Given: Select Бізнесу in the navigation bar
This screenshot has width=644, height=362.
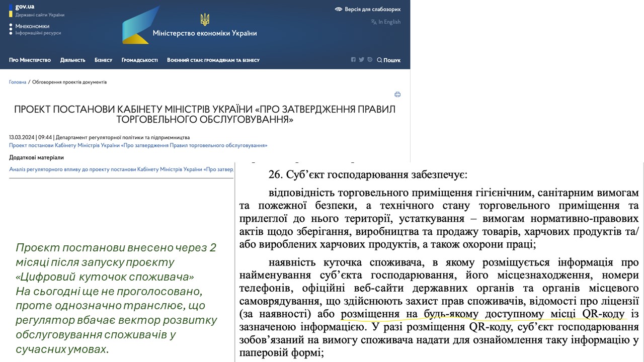Looking at the screenshot, I should coord(103,60).
